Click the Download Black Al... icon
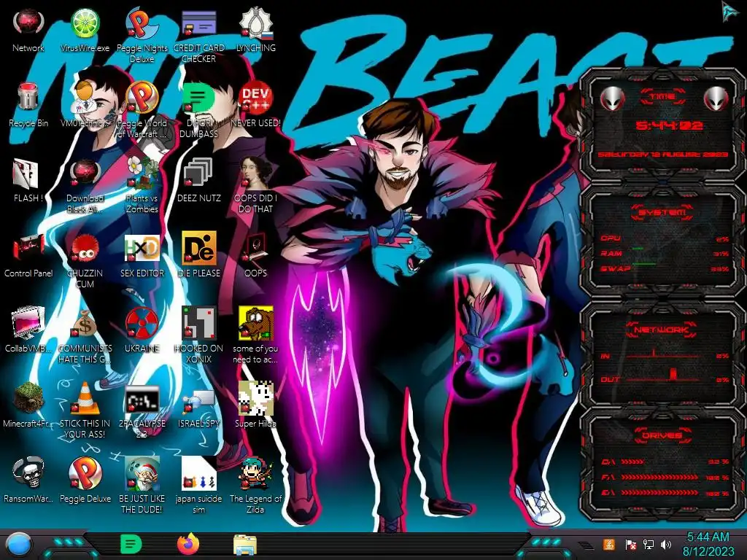 click(85, 172)
